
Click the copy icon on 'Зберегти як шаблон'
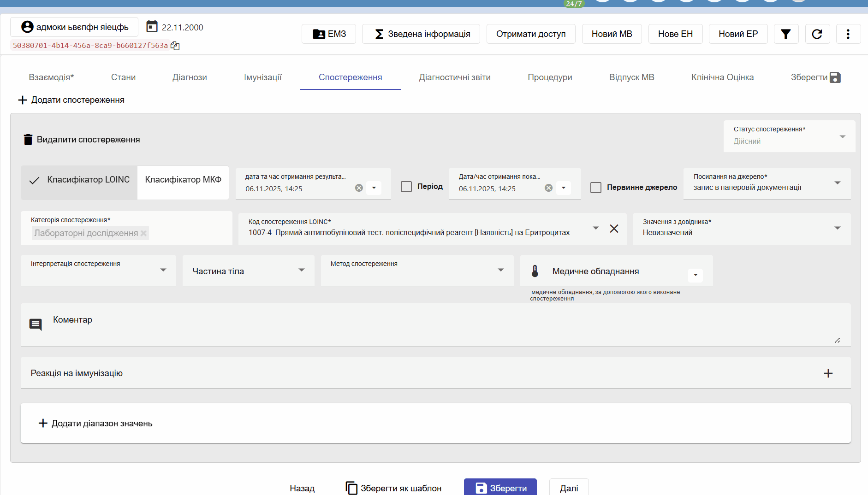click(351, 488)
